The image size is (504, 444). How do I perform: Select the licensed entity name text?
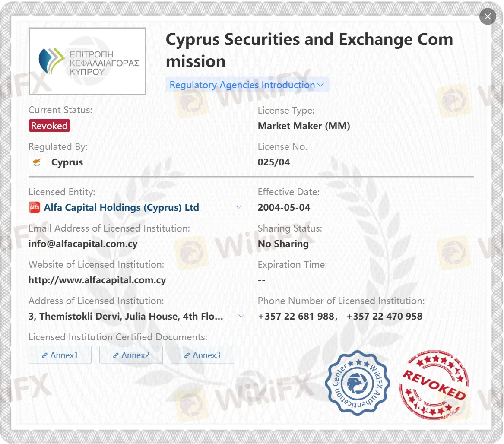pyautogui.click(x=121, y=207)
